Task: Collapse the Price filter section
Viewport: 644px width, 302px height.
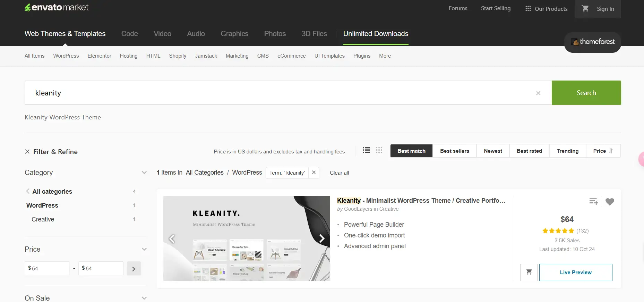Action: tap(144, 249)
